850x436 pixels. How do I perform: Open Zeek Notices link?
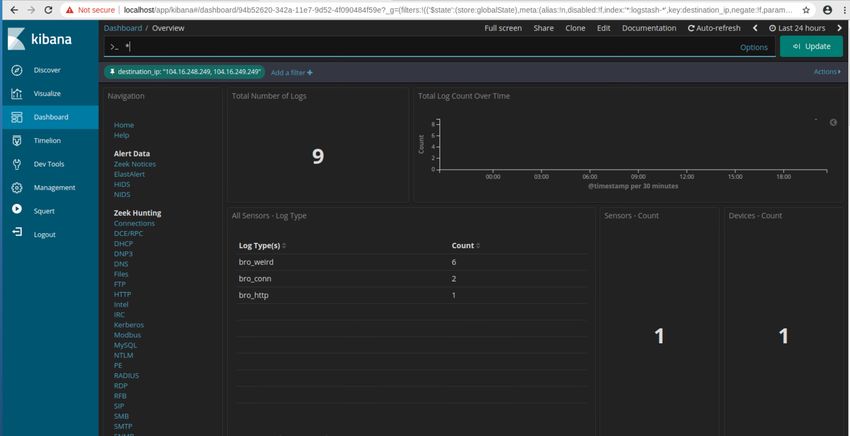click(134, 164)
